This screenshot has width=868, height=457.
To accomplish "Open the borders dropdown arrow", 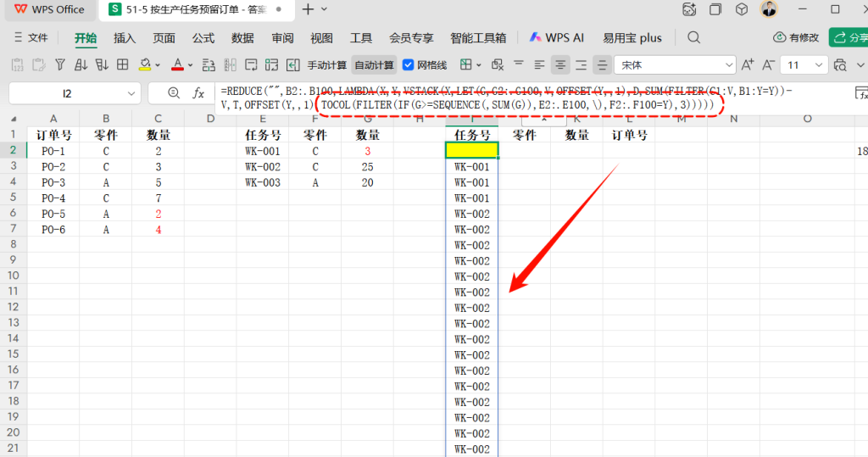I will [x=479, y=65].
